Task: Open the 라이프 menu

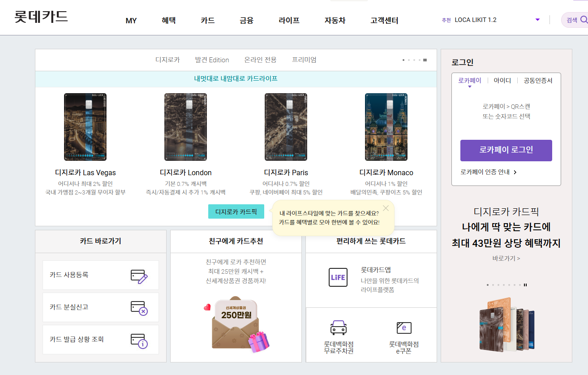Action: (289, 20)
